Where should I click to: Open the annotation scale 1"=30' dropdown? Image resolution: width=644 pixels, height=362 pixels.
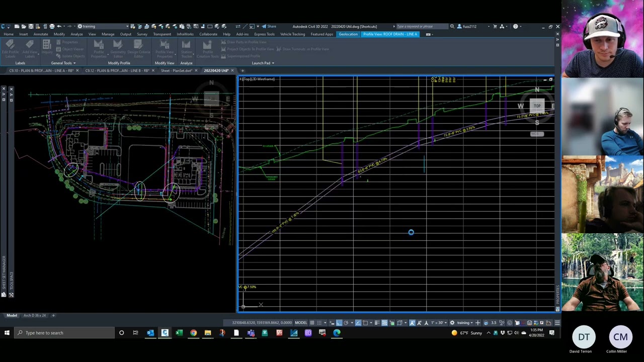point(438,323)
